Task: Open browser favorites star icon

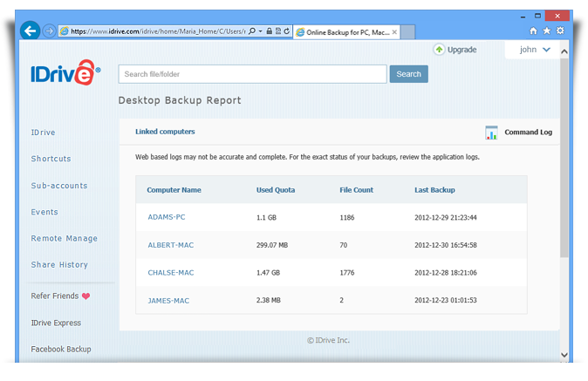Action: (x=546, y=31)
